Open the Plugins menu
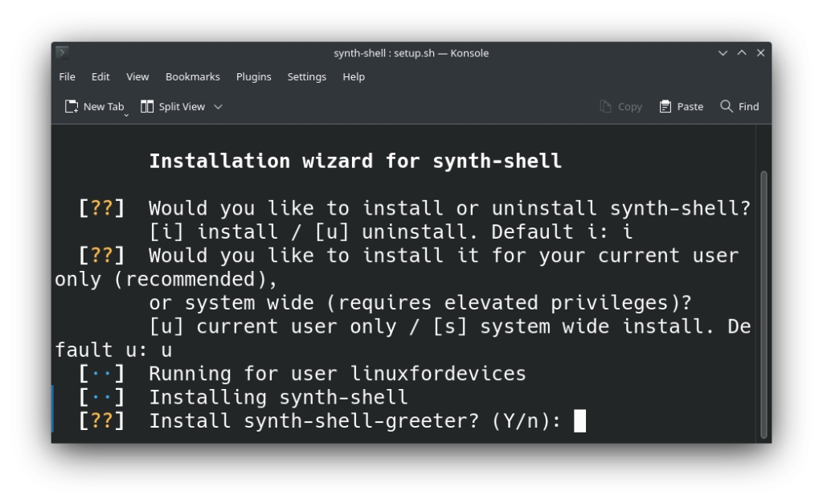 253,76
